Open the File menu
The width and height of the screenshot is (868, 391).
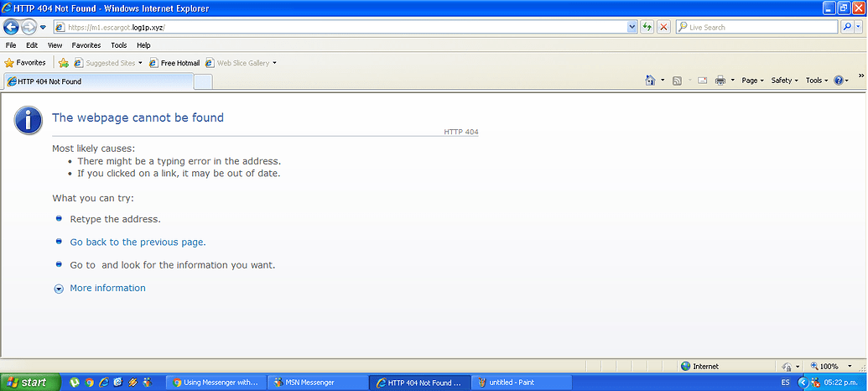[x=11, y=45]
